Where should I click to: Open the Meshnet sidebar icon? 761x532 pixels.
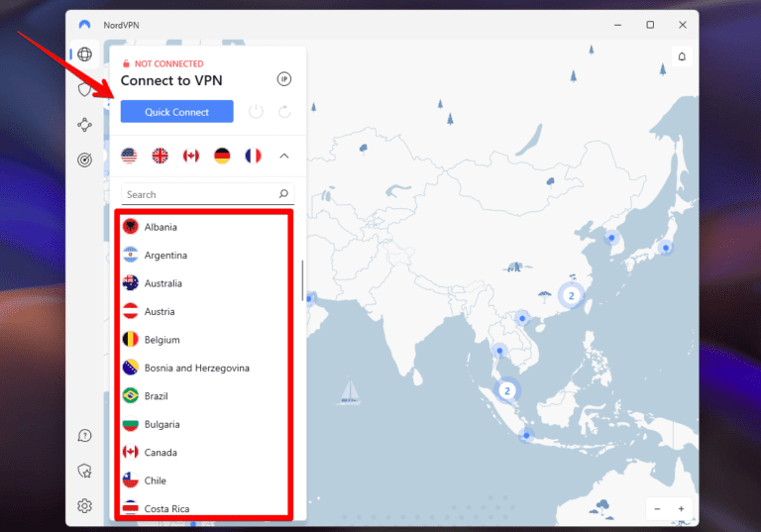tap(85, 125)
